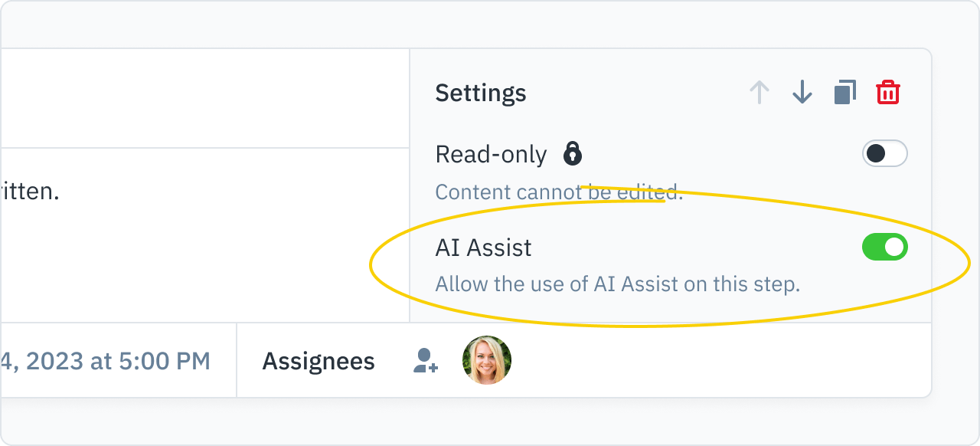Screen dimensions: 980x446
Task: Click the Assignees label
Action: click(x=318, y=362)
